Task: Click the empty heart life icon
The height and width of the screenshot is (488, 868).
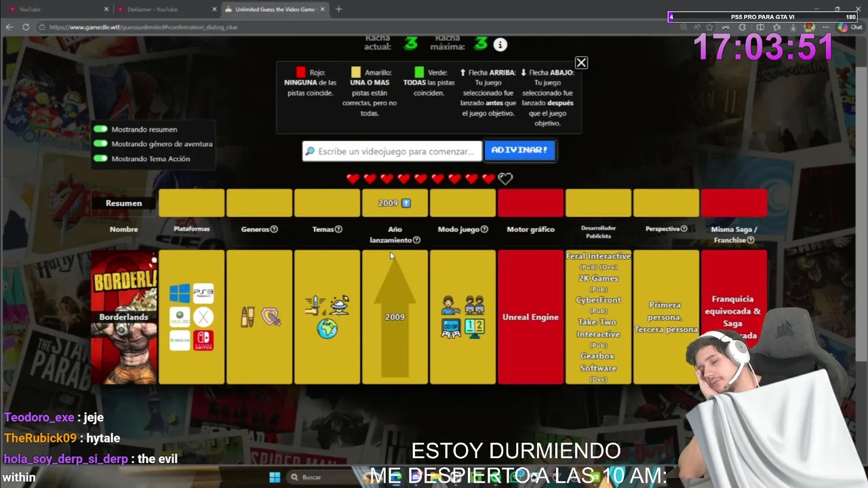Action: tap(505, 179)
